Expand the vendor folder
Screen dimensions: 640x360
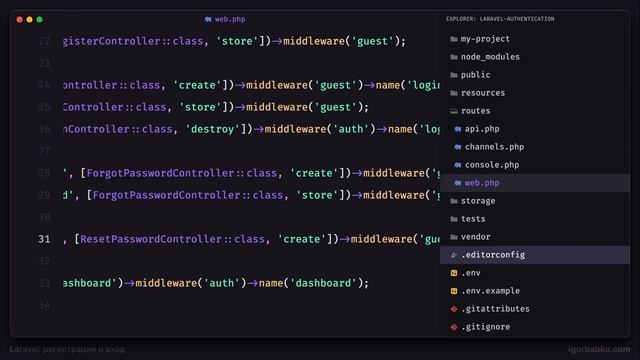(535, 237)
